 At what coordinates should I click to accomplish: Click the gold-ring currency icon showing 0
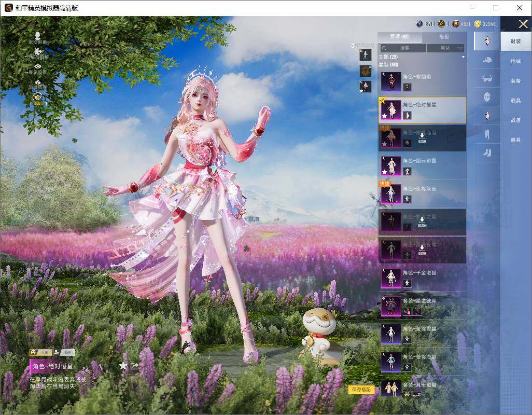click(x=441, y=24)
